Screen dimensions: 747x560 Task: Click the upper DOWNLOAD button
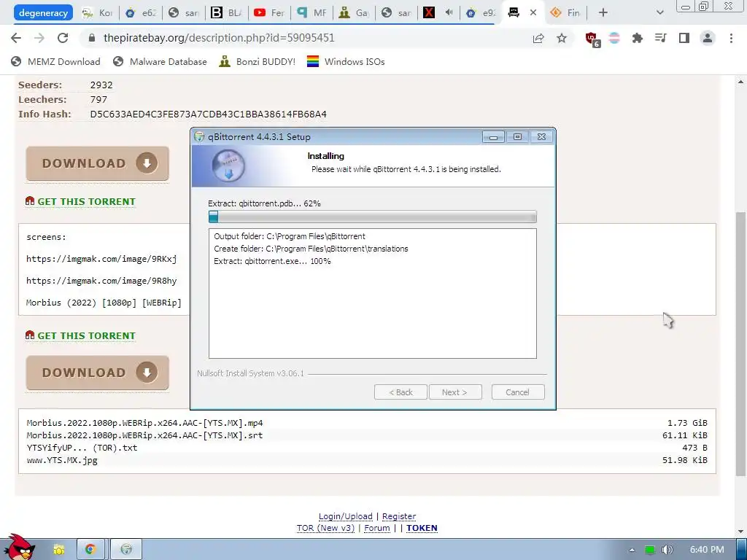click(98, 163)
